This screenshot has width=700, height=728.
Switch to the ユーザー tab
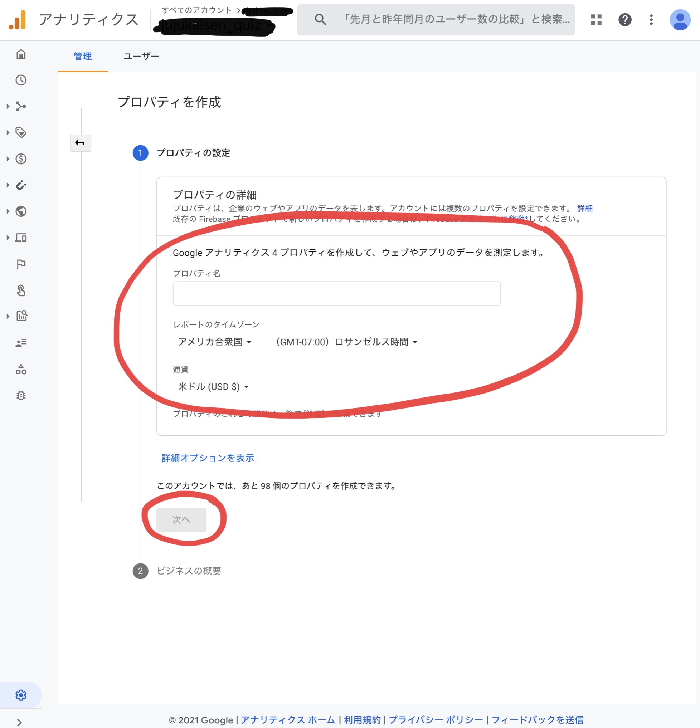[141, 56]
